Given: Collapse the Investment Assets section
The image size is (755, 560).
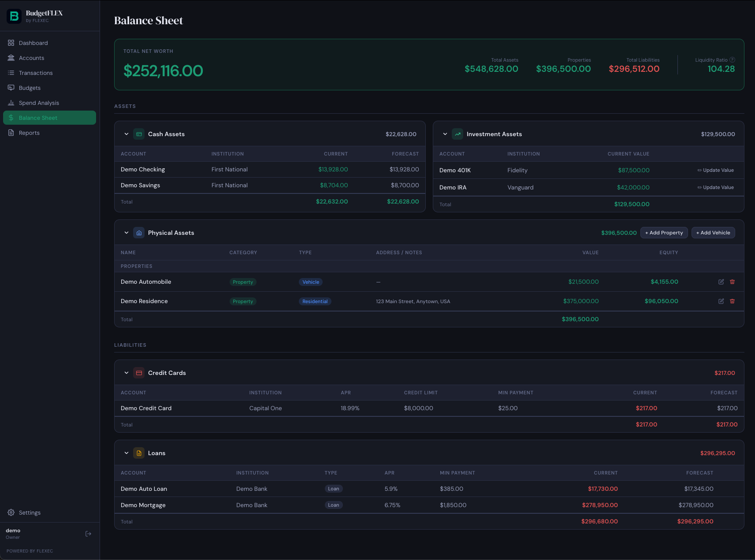Looking at the screenshot, I should [x=445, y=134].
